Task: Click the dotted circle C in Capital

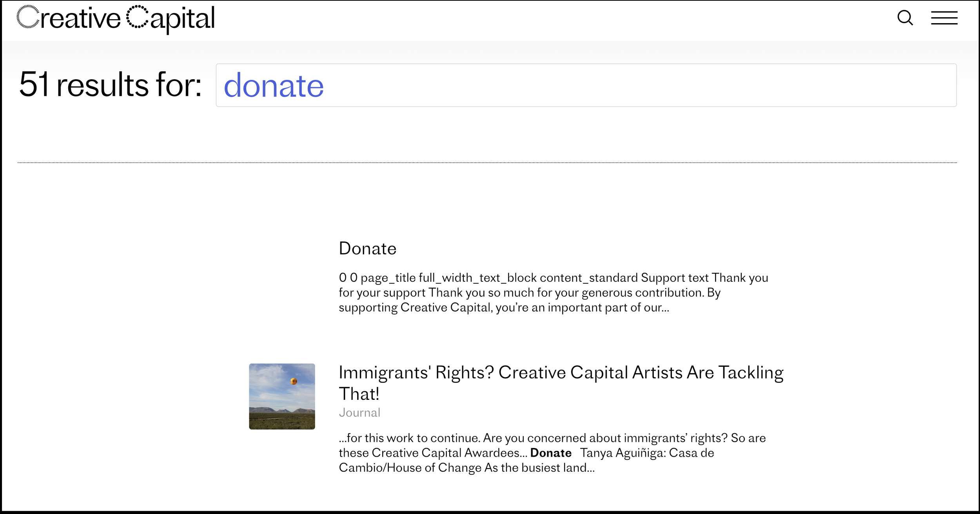Action: (x=137, y=17)
